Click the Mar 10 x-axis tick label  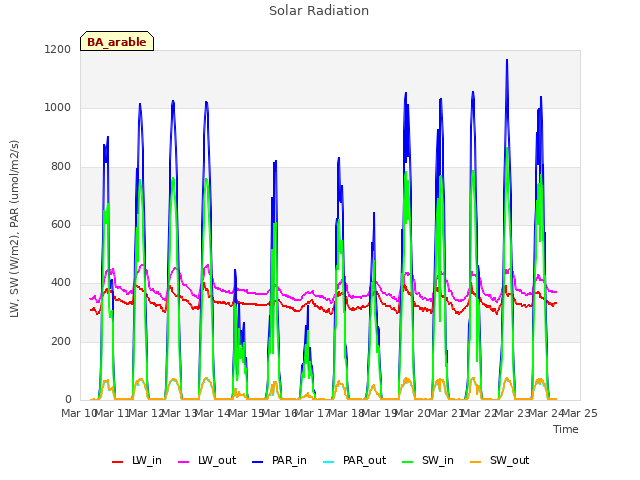78,413
